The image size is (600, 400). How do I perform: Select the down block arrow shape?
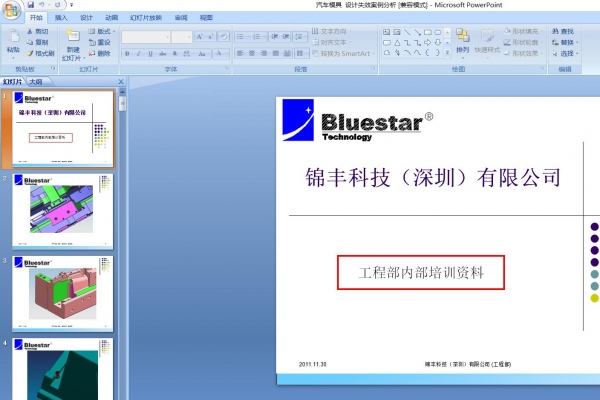pos(438,42)
